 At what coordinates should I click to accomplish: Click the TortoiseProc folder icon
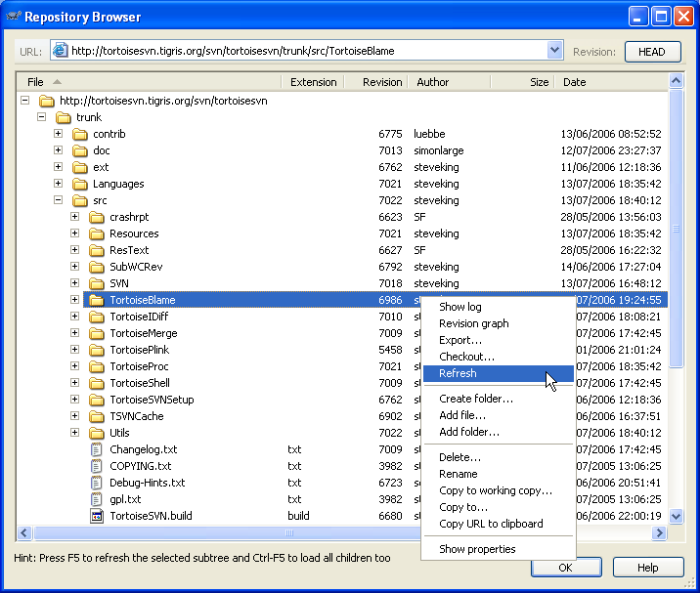click(x=97, y=366)
